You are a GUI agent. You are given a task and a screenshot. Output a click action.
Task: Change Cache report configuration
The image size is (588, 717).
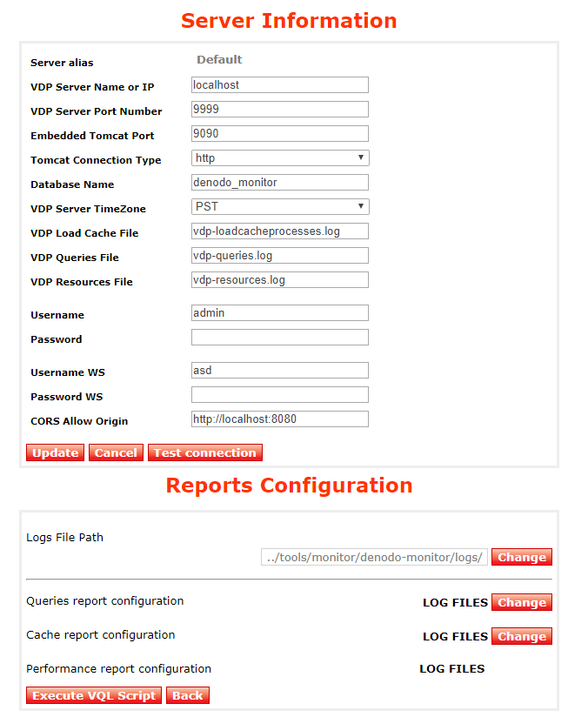click(x=522, y=637)
